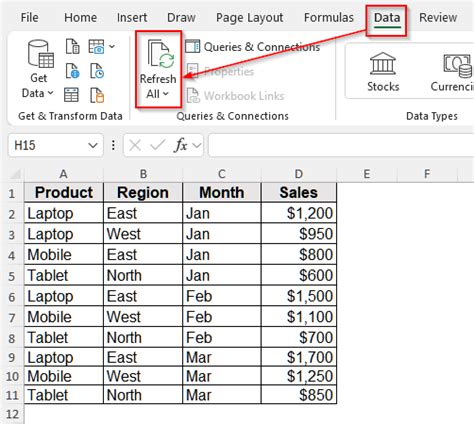Viewport: 474px width, 424px height.
Task: Select the $1,200 sales cell
Action: tap(299, 213)
